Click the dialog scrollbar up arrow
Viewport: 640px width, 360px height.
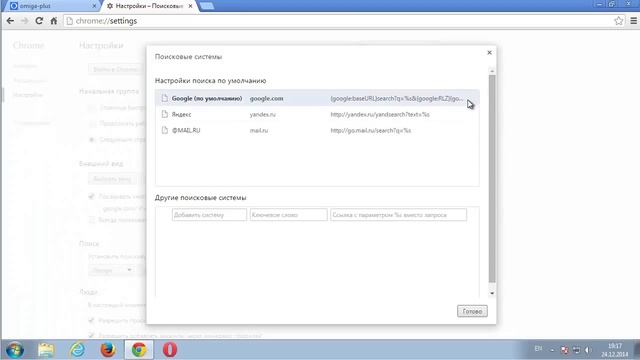492,71
